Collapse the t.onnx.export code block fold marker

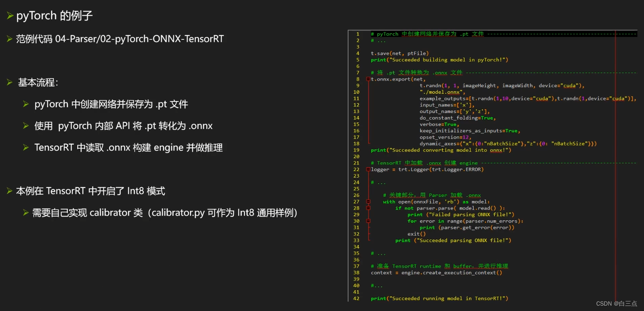tap(368, 79)
